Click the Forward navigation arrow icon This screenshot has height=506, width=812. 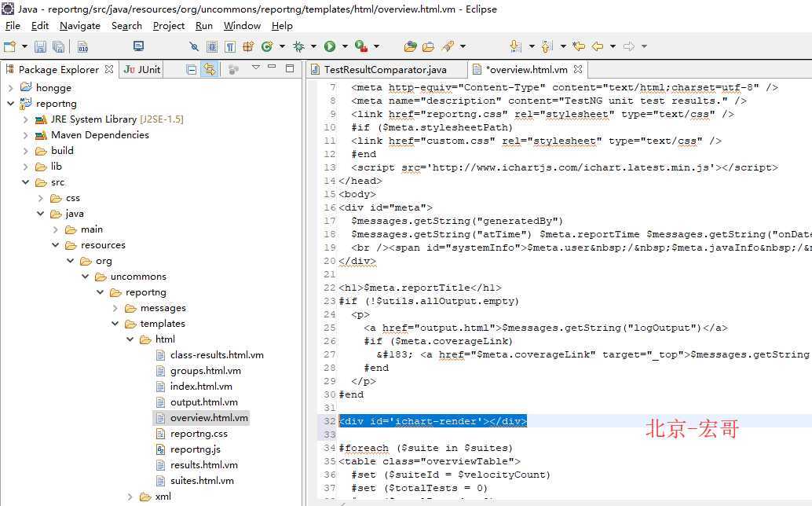click(629, 46)
